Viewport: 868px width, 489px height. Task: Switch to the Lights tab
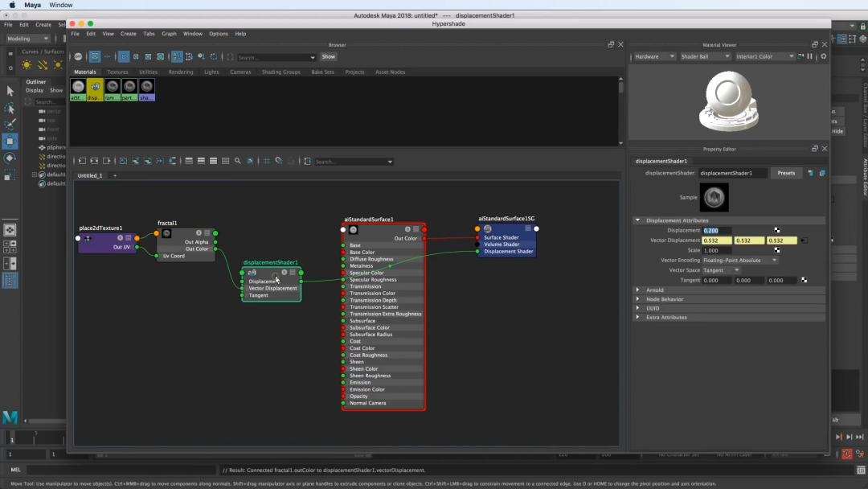211,72
